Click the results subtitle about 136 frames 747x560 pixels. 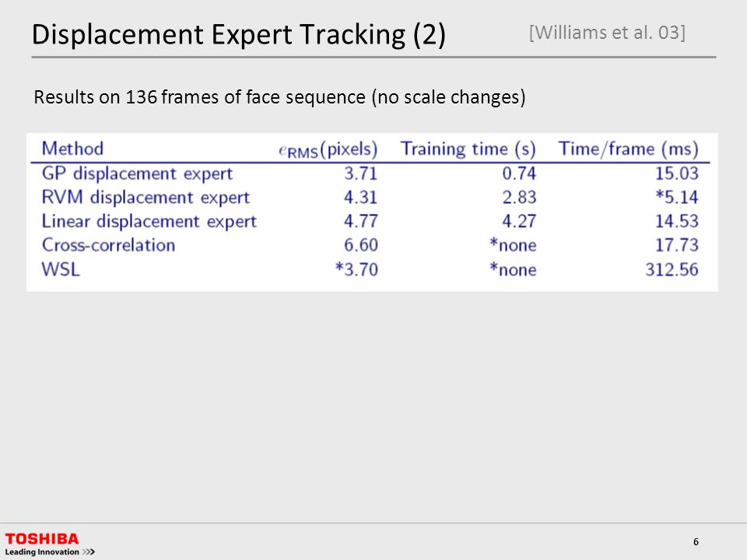pyautogui.click(x=279, y=97)
